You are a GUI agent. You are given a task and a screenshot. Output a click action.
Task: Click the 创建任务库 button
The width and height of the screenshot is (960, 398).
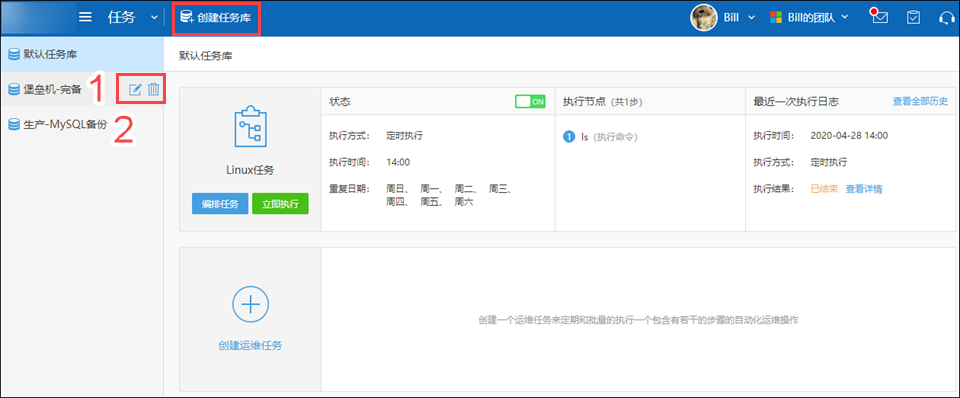click(x=217, y=18)
